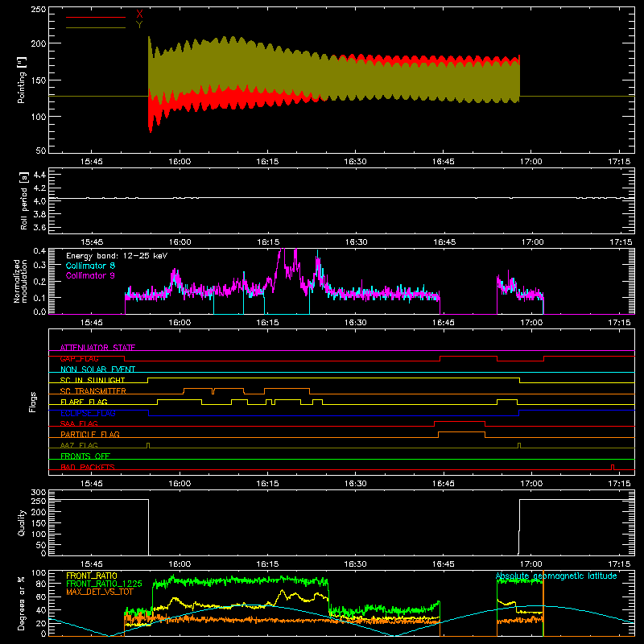
Task: Click the 'Pointing' y-axis title
Action: (x=22, y=80)
